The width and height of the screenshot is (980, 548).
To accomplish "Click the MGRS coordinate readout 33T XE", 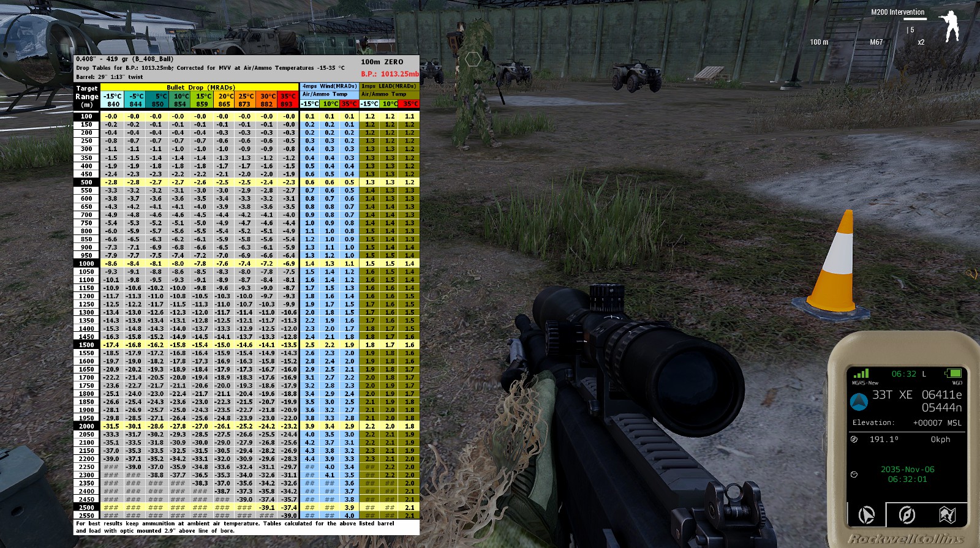I will pos(892,395).
